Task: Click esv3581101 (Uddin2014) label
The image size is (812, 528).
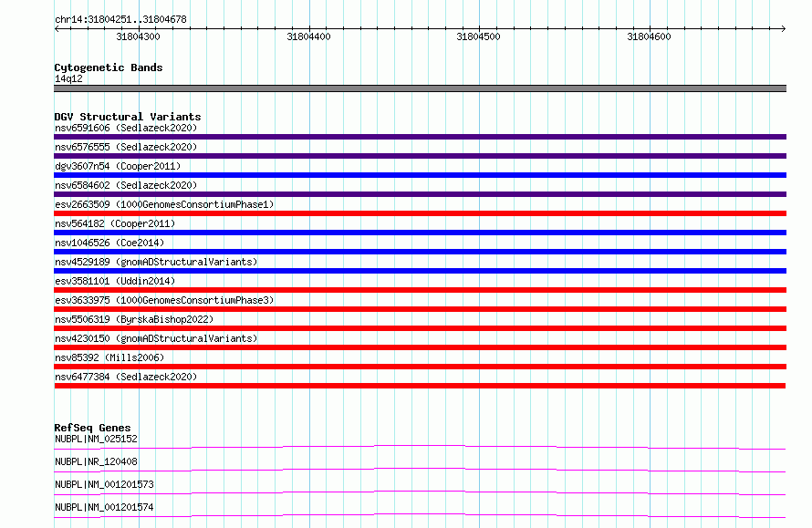Action: (115, 281)
